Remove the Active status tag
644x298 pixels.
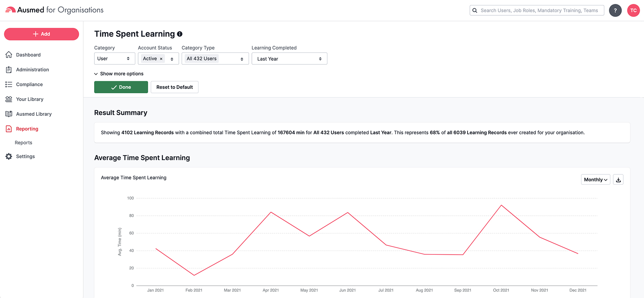pos(161,59)
